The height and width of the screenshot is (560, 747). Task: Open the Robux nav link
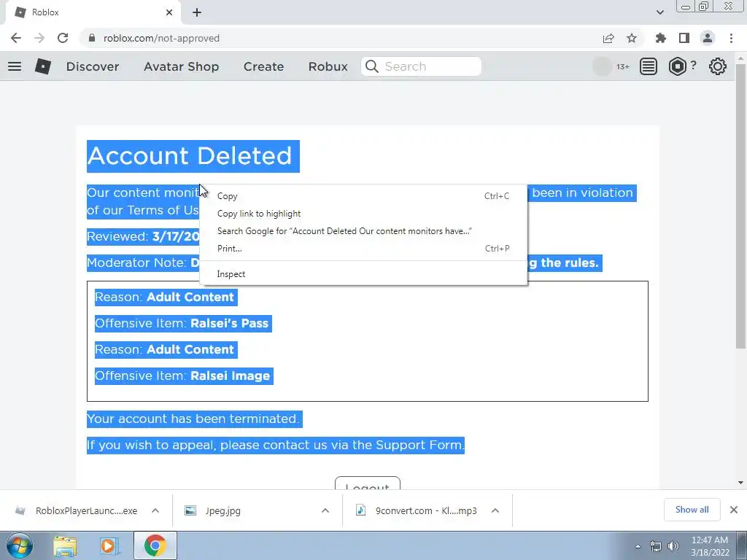pyautogui.click(x=328, y=66)
